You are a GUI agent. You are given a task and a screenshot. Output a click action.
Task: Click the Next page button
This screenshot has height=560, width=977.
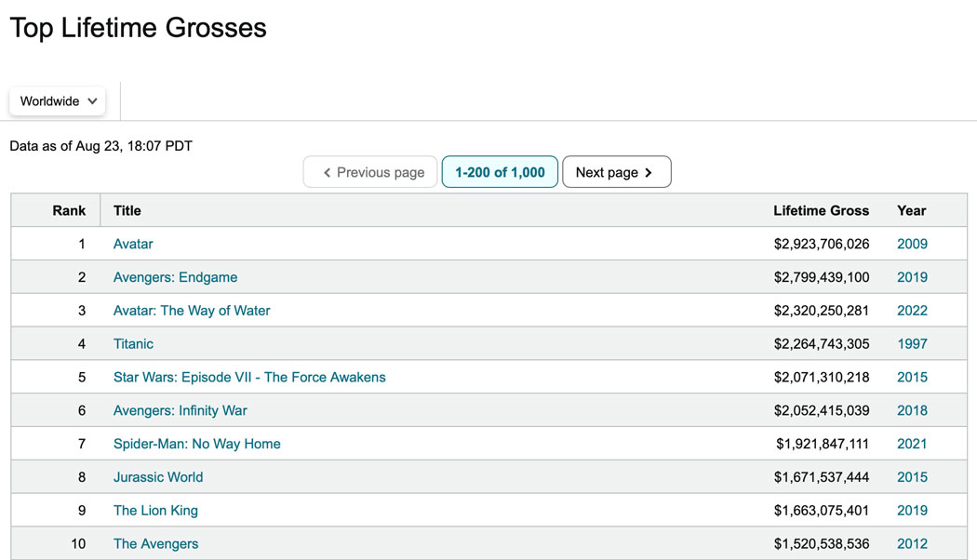click(x=616, y=172)
